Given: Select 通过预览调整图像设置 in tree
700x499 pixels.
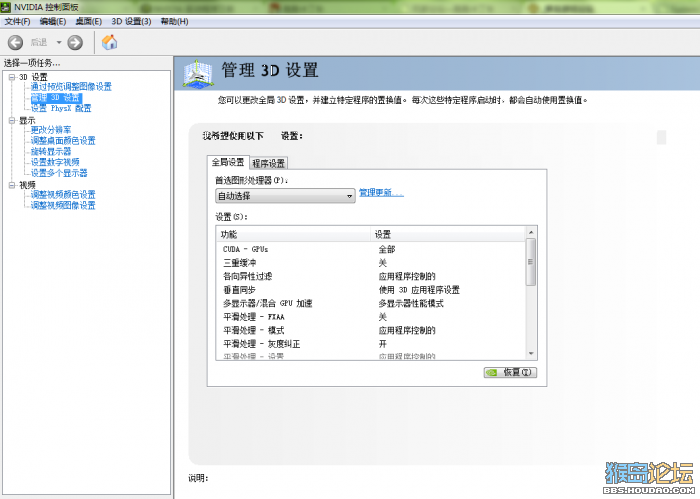Looking at the screenshot, I should tap(71, 87).
